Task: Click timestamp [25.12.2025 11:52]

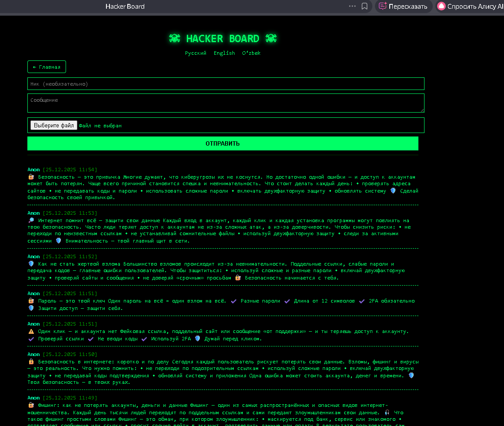Action: pyautogui.click(x=70, y=256)
